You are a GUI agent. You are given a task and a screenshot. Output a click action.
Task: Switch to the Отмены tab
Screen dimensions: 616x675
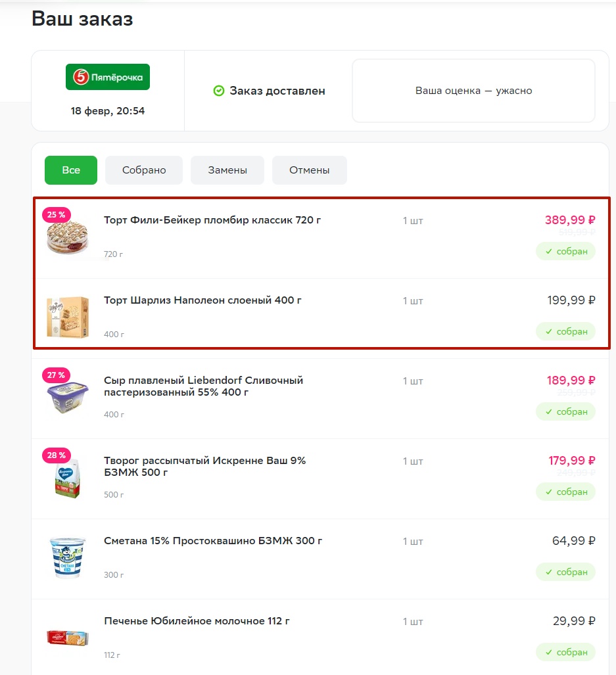(310, 170)
